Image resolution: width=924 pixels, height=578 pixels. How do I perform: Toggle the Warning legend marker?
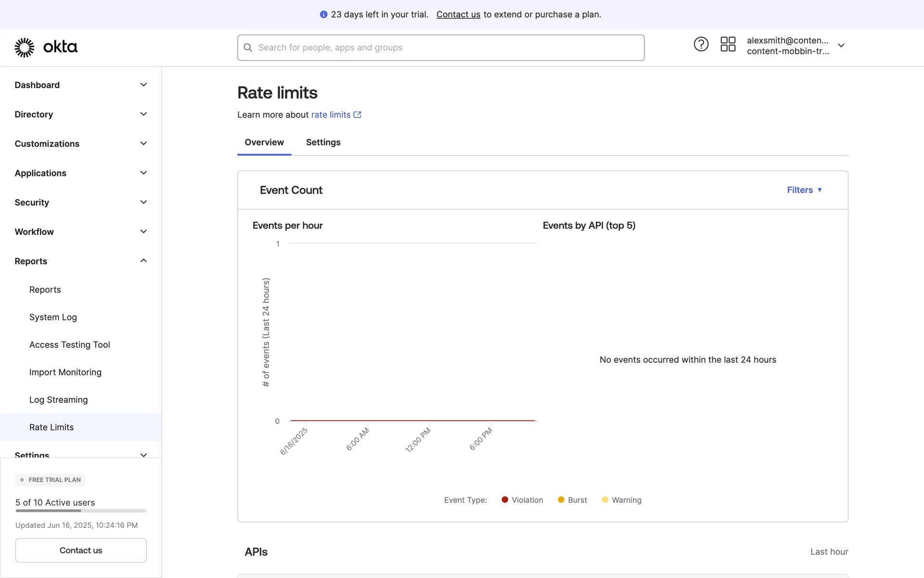[x=605, y=500]
